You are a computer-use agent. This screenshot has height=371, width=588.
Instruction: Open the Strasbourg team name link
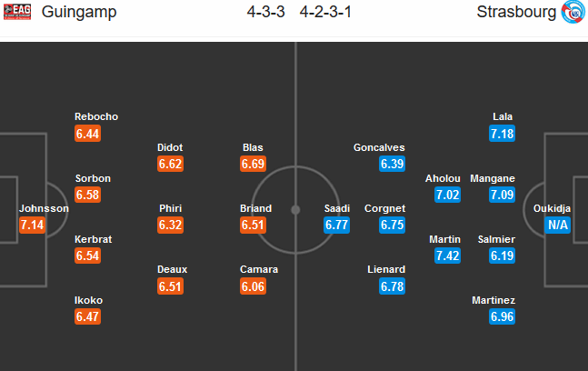pos(513,15)
